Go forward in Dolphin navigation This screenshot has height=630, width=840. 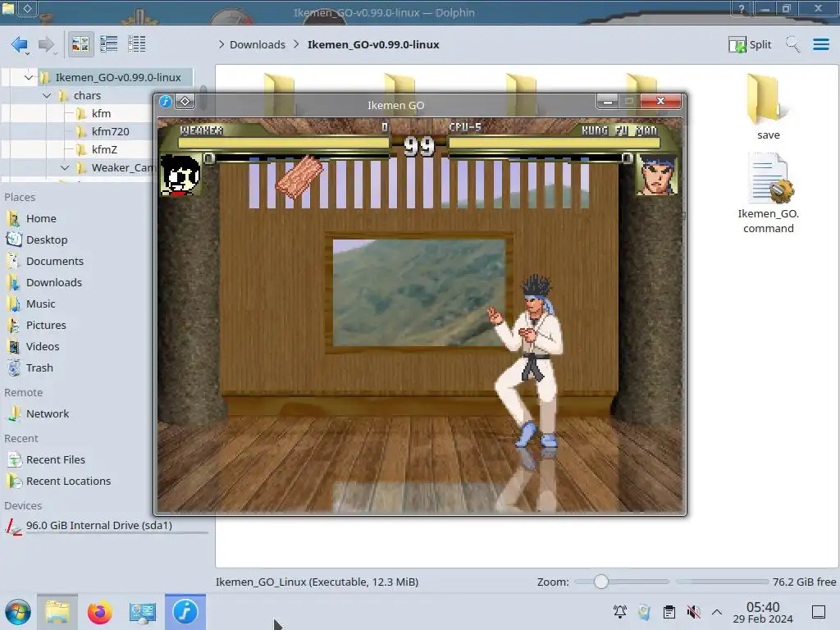point(47,44)
